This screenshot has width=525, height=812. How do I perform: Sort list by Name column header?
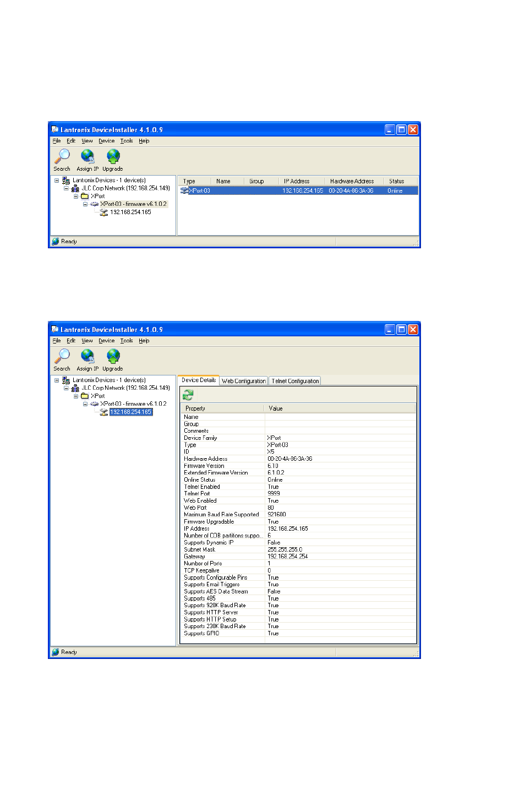click(x=227, y=181)
